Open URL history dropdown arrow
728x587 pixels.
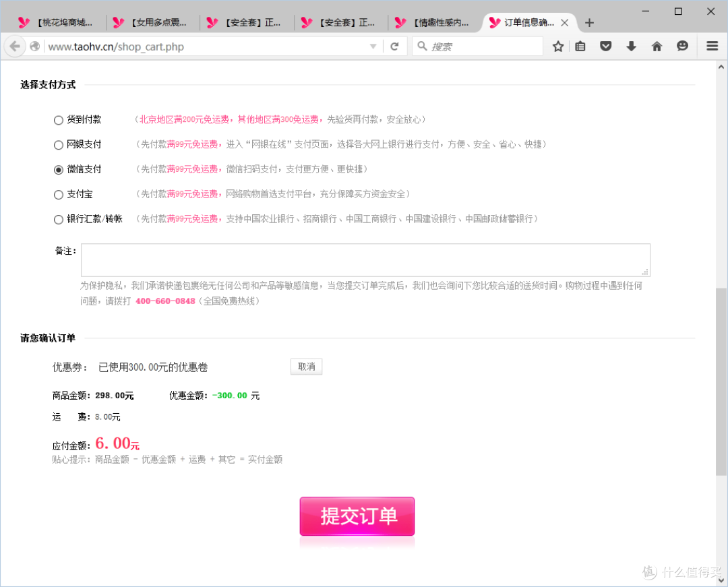[x=373, y=47]
